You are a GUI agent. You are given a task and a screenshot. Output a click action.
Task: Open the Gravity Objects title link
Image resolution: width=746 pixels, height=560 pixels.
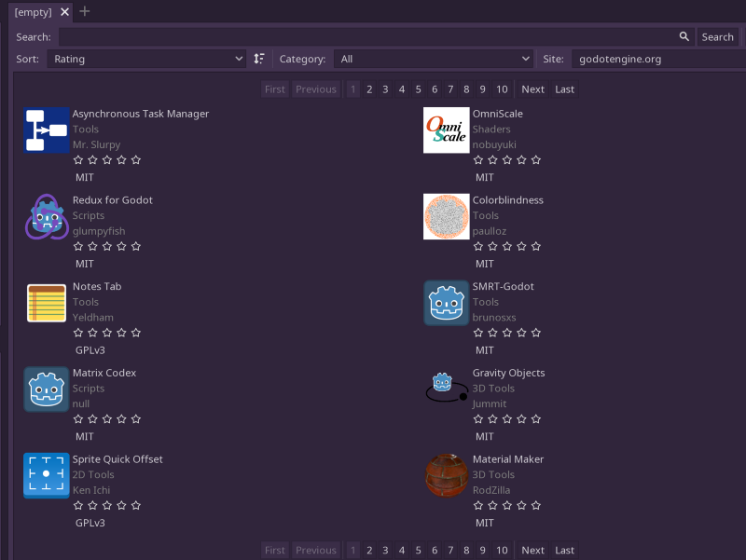(x=508, y=373)
